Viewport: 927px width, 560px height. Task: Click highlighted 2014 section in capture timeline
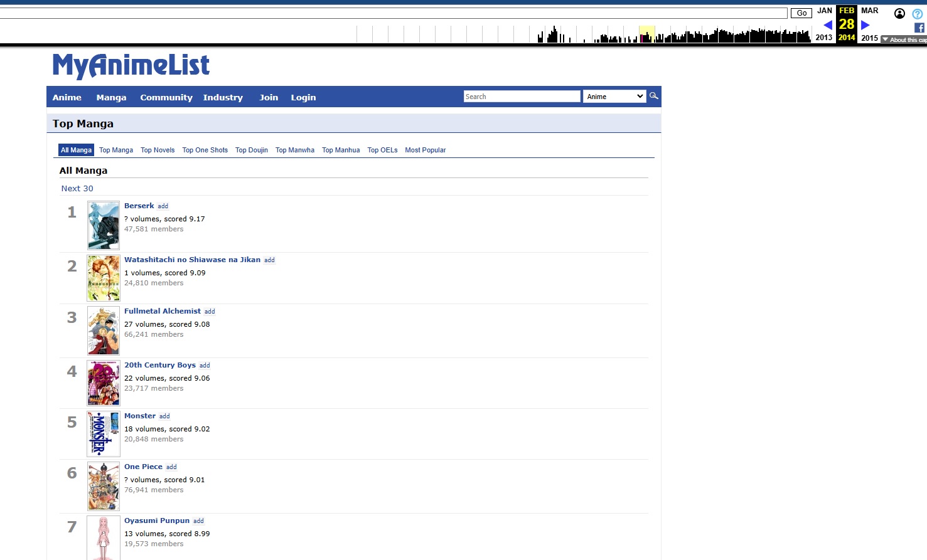[x=646, y=34]
